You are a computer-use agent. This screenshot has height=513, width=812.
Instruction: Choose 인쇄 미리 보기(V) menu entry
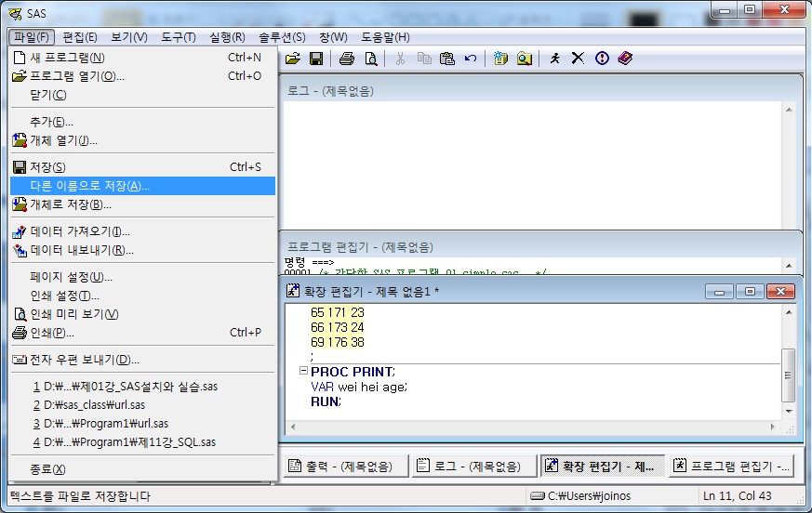click(x=142, y=314)
